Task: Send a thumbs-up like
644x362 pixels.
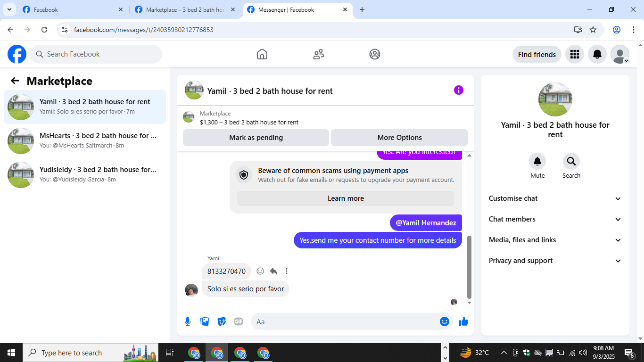Action: (463, 321)
